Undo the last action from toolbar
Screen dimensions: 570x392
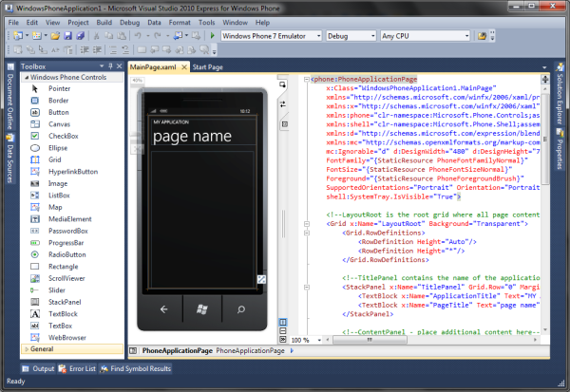[x=138, y=36]
